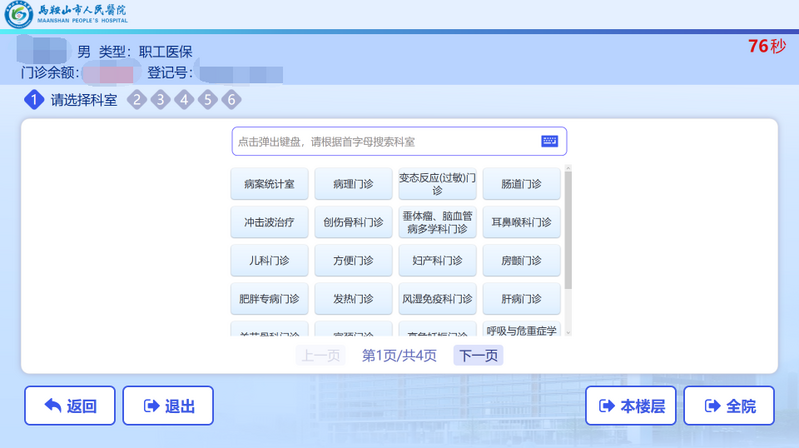Show all hospital departments with 全院
Viewport: 799px width, 448px height.
[x=729, y=406]
